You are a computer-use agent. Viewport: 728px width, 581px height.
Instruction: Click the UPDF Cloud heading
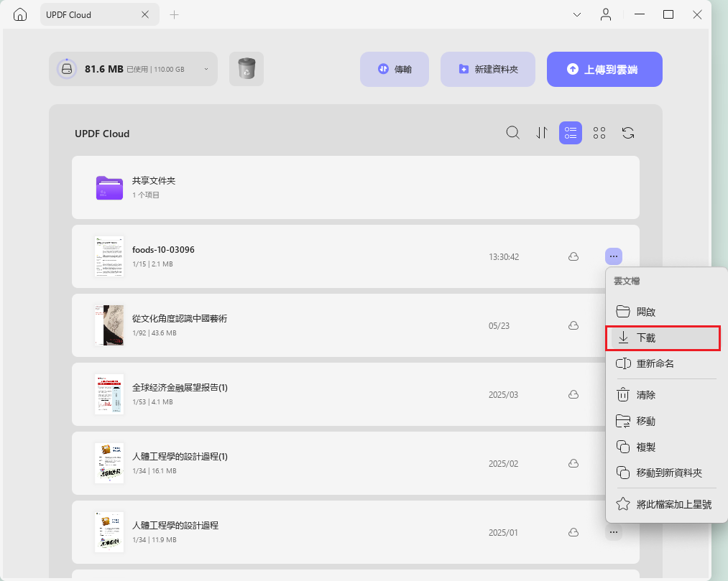pos(102,134)
